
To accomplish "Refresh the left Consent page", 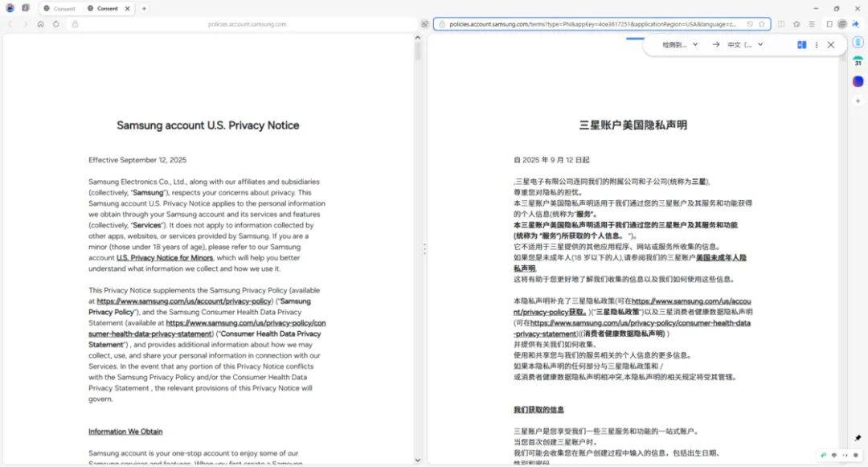I will point(55,24).
